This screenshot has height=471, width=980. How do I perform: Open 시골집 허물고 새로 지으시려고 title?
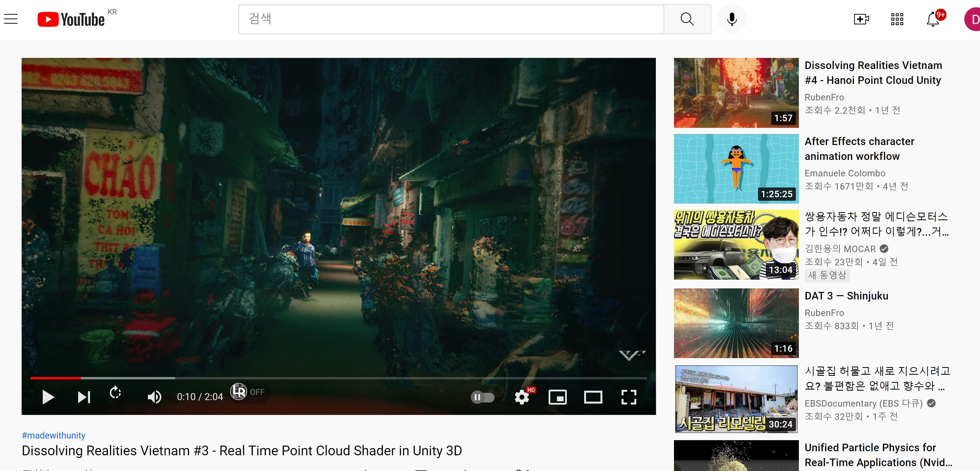coord(877,378)
